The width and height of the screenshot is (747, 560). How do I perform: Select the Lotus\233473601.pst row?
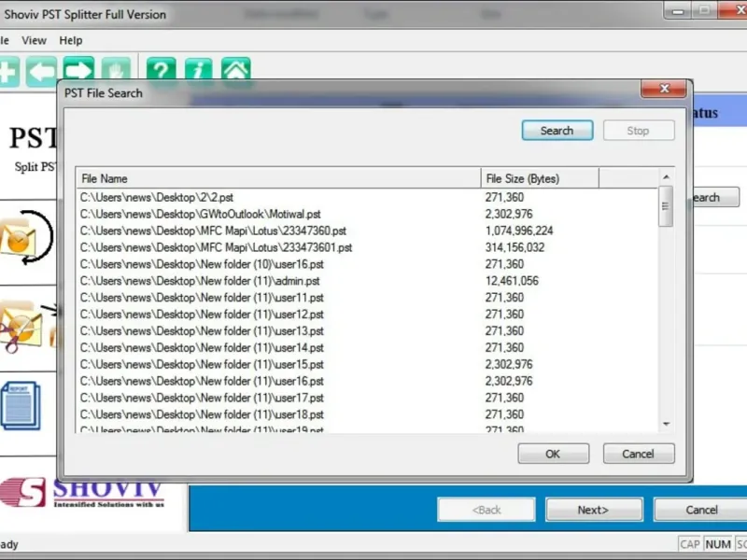pyautogui.click(x=367, y=247)
